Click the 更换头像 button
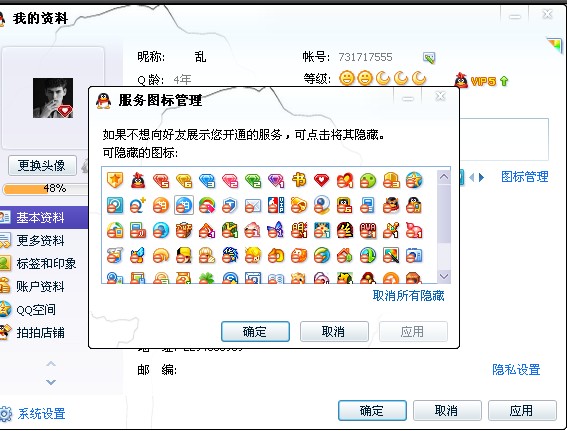The height and width of the screenshot is (431, 567). point(42,166)
